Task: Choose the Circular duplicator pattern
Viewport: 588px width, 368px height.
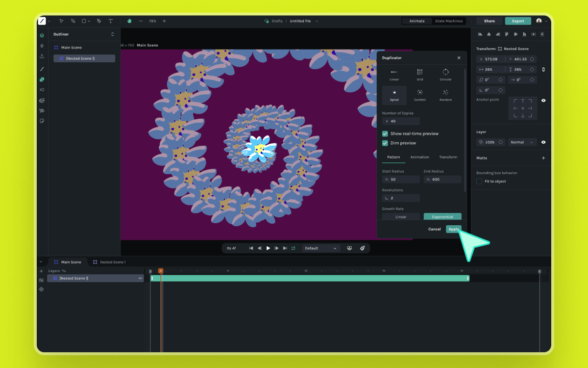Action: [445, 75]
